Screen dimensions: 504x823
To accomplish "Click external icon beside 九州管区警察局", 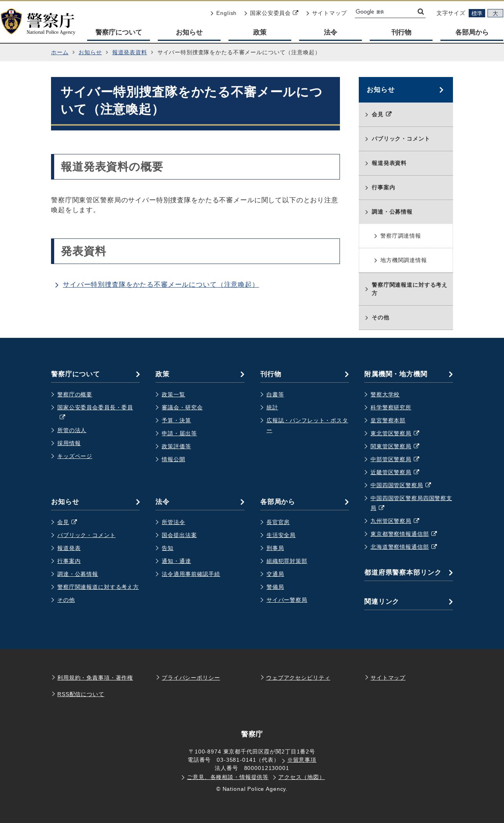I will [416, 521].
